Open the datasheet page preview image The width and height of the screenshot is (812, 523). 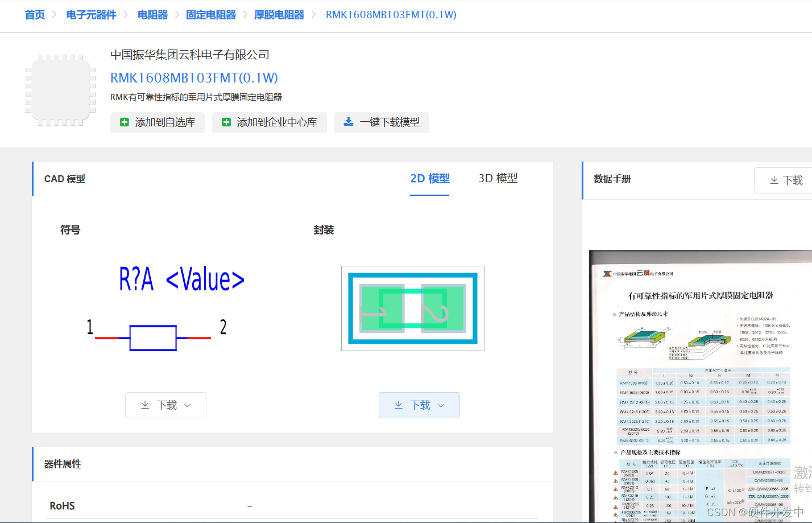point(702,387)
